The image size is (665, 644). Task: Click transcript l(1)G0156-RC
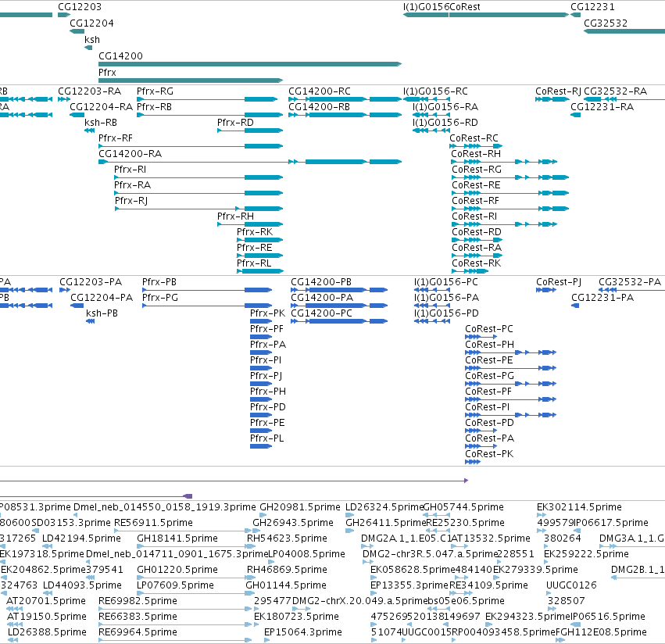pyautogui.click(x=426, y=99)
